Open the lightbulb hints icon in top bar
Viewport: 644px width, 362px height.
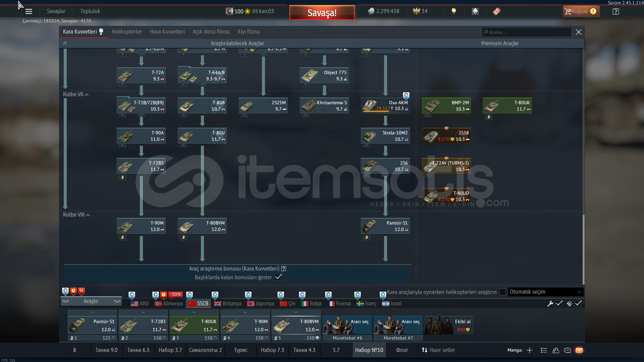click(454, 11)
